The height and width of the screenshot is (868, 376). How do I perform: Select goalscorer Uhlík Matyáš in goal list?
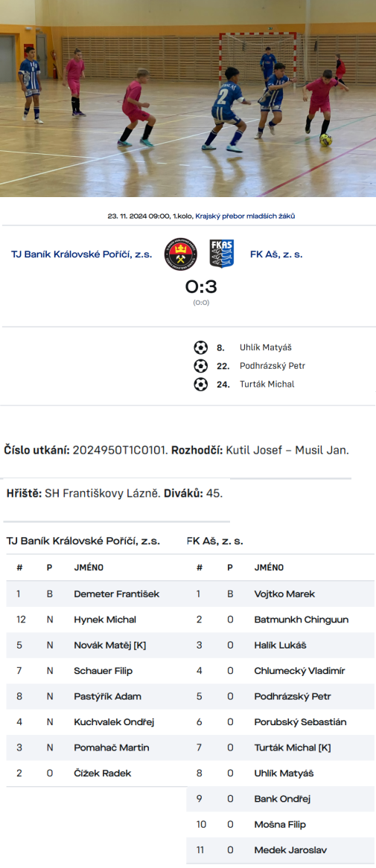click(265, 347)
